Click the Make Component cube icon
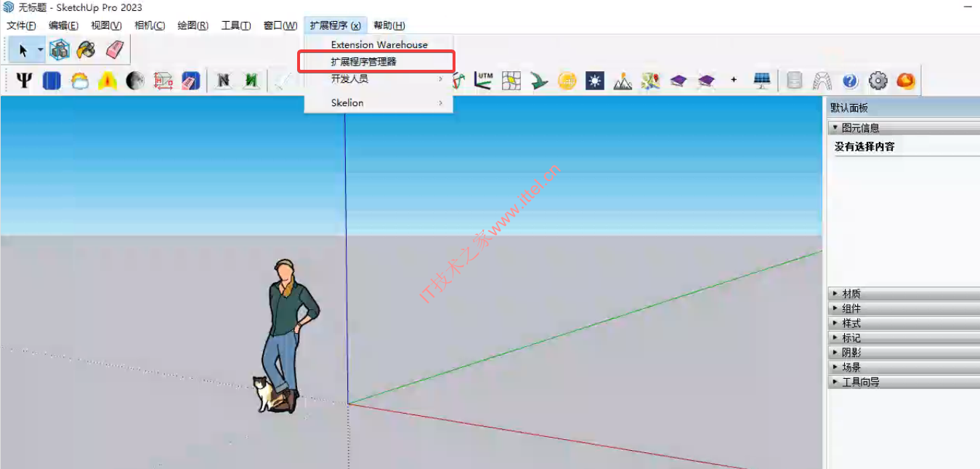 click(59, 50)
